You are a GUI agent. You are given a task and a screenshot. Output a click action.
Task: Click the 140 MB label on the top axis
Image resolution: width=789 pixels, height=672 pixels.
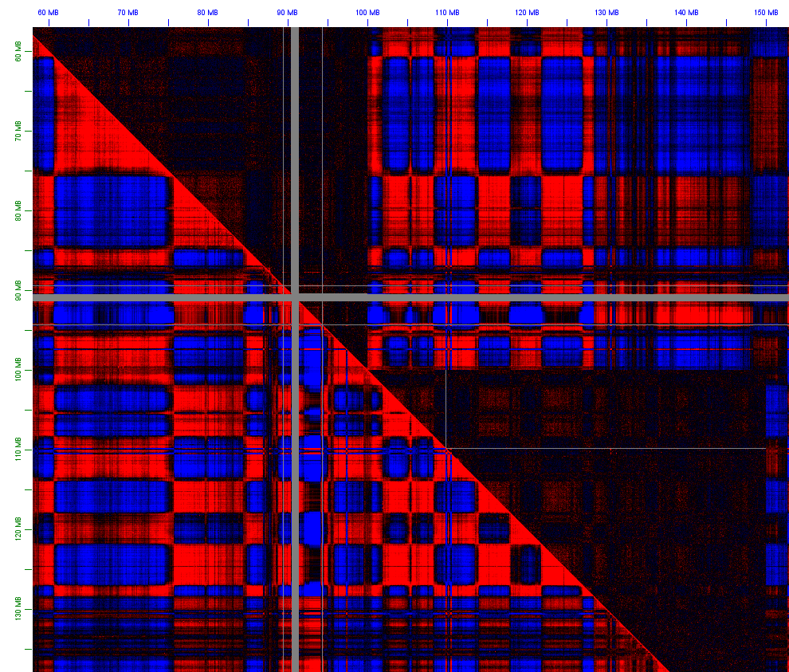(686, 12)
